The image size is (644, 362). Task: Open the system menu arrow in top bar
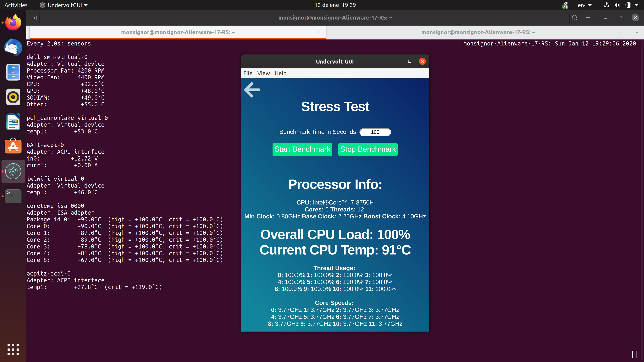click(636, 5)
